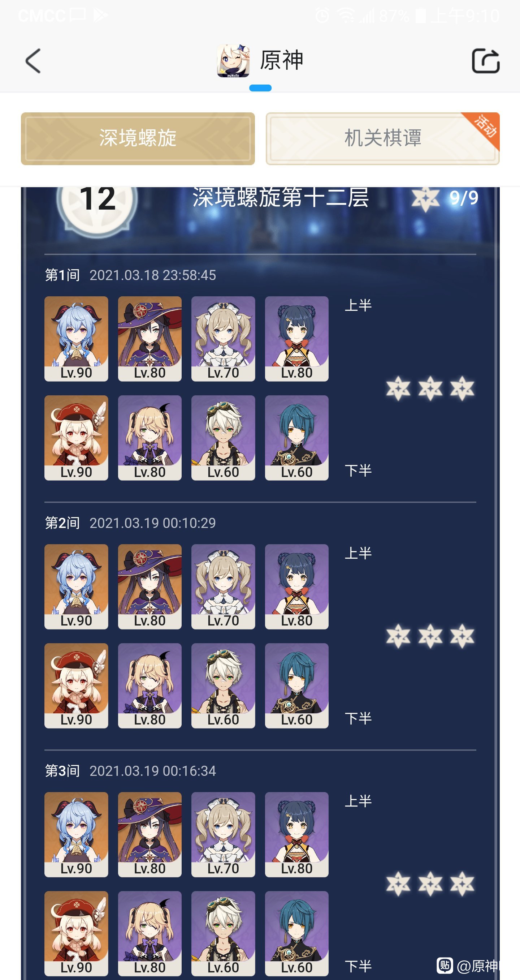The width and height of the screenshot is (520, 980).
Task: Open Mona Lv.80 portrait in chamber 1
Action: [x=150, y=339]
